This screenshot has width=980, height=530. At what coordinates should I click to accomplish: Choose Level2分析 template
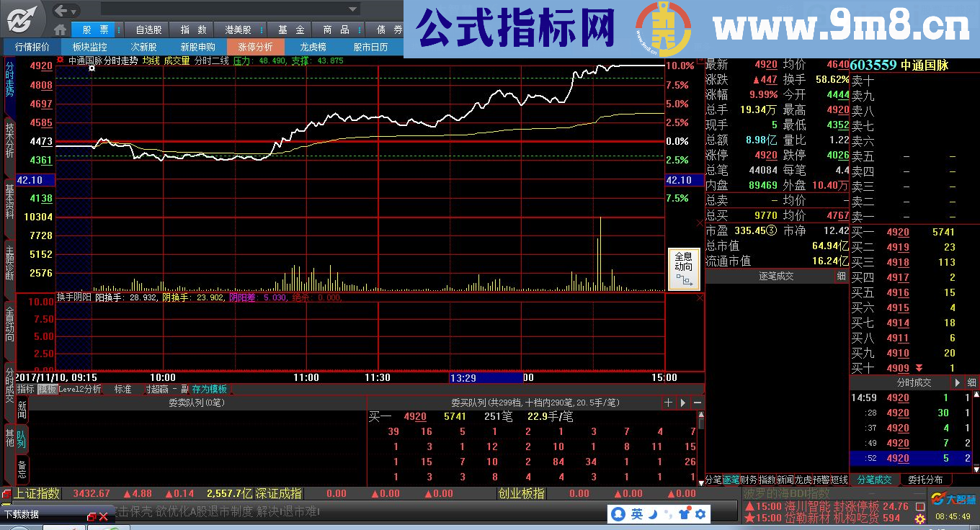tap(79, 389)
